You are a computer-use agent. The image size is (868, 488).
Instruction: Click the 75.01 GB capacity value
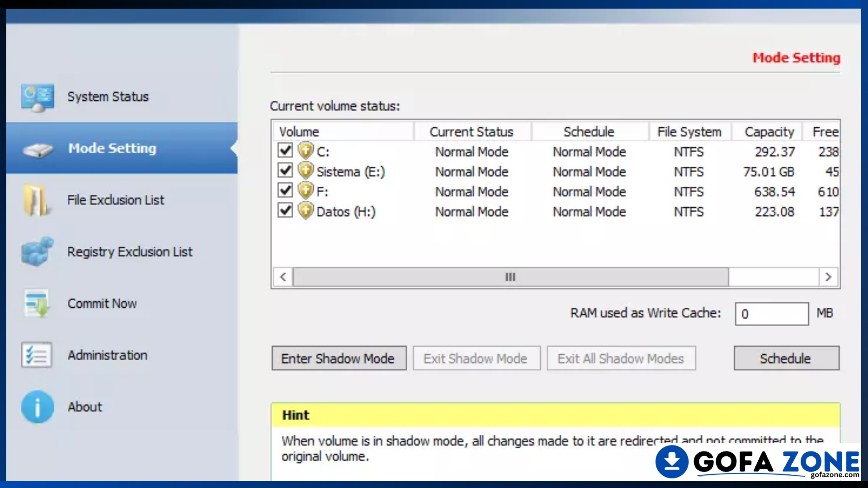click(769, 172)
